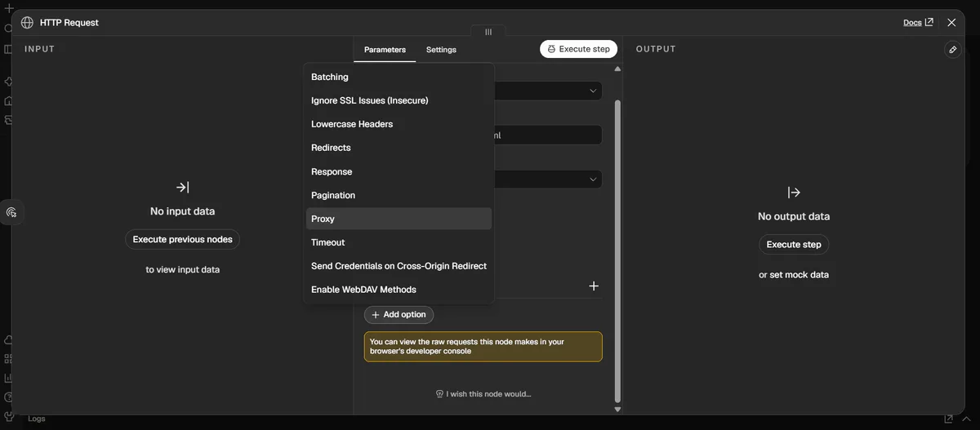980x430 pixels.
Task: Select the highlighted Proxy option
Action: pyautogui.click(x=399, y=219)
